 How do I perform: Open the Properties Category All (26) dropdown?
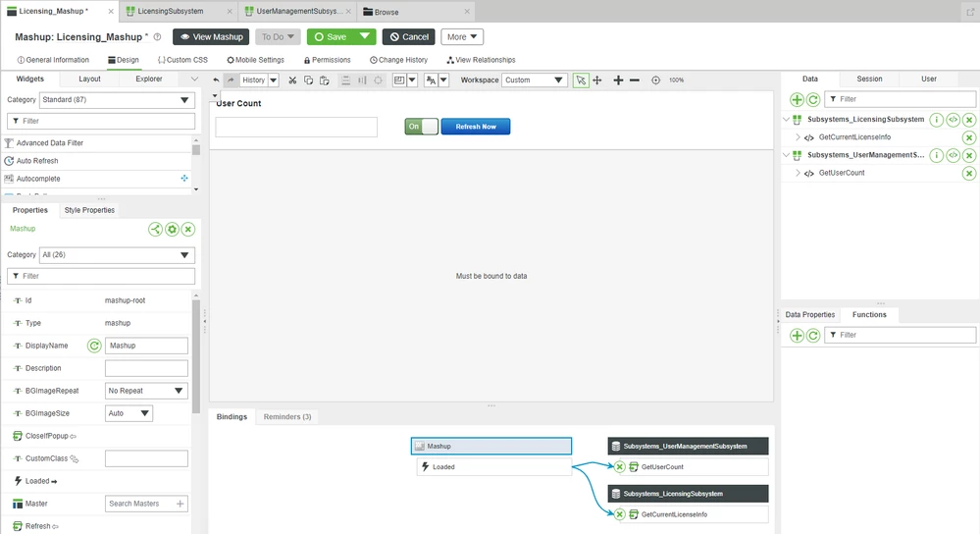pos(117,255)
